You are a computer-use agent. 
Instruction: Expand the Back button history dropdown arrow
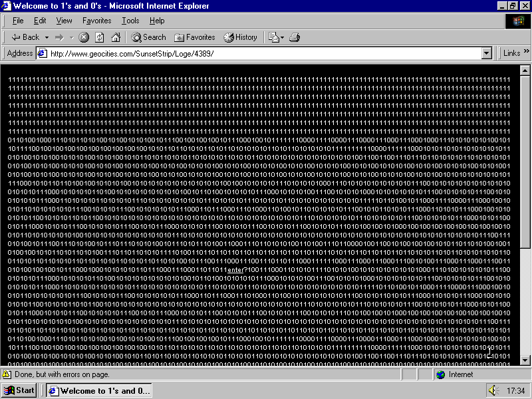coord(47,37)
